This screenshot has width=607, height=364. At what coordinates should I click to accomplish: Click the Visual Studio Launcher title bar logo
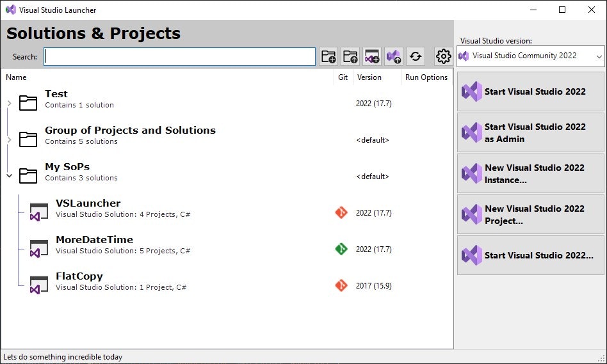tap(10, 10)
